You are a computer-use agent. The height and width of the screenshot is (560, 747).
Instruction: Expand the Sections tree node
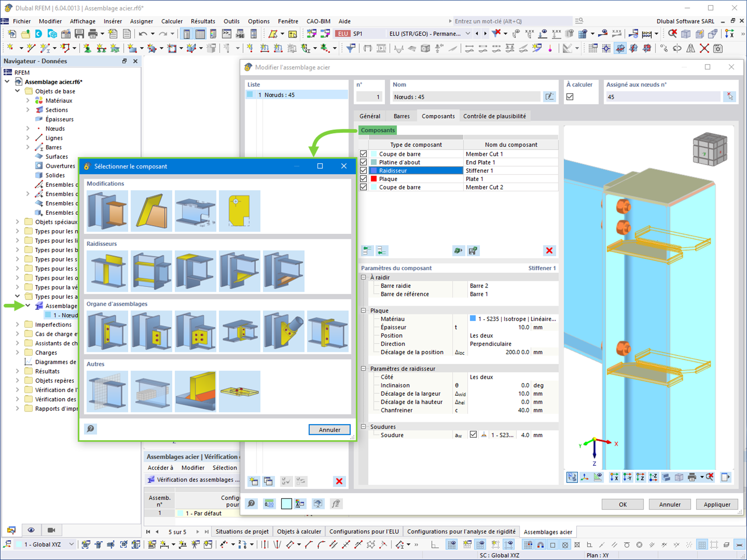tap(28, 110)
